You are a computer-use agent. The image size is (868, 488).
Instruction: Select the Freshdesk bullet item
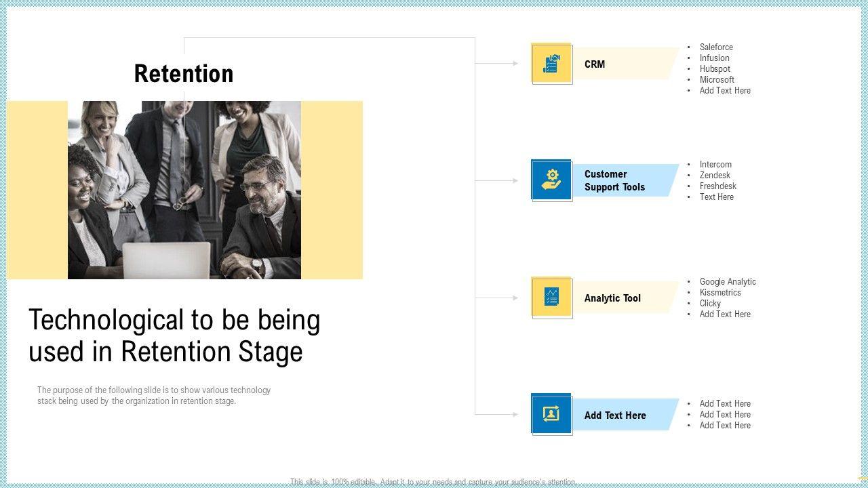717,186
